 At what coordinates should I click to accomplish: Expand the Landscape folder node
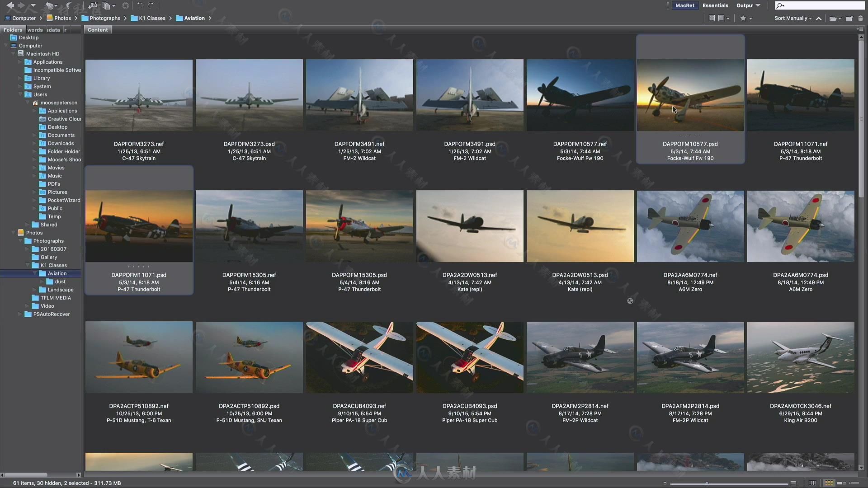pyautogui.click(x=35, y=290)
